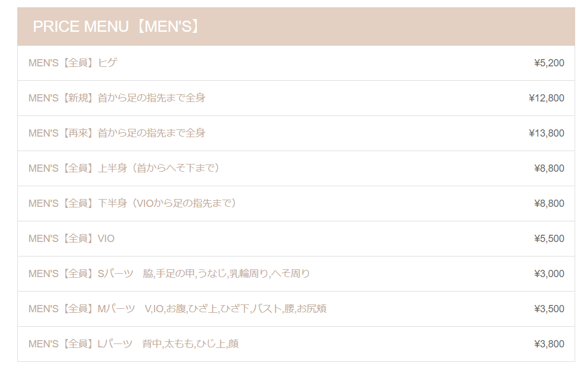Screen dimensions: 588x368
Task: Click the ¥8,800 price for 上半身
Action: 549,168
